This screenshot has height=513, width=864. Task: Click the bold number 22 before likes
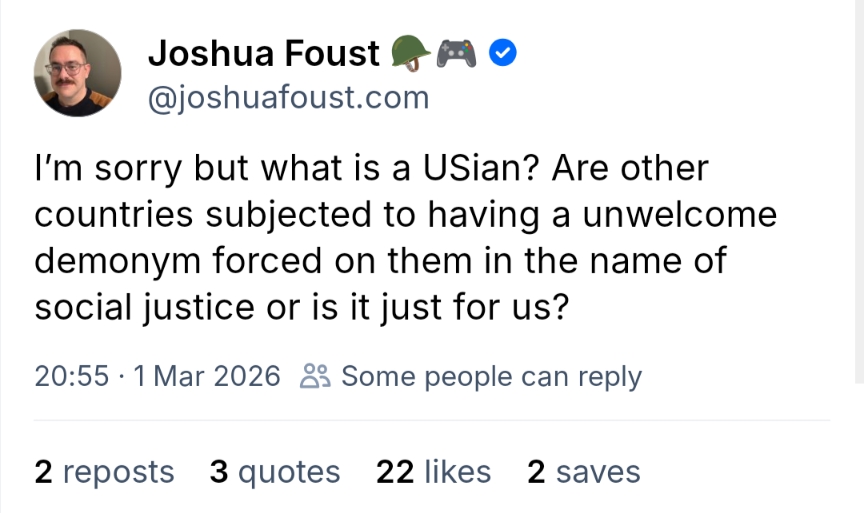tap(395, 471)
